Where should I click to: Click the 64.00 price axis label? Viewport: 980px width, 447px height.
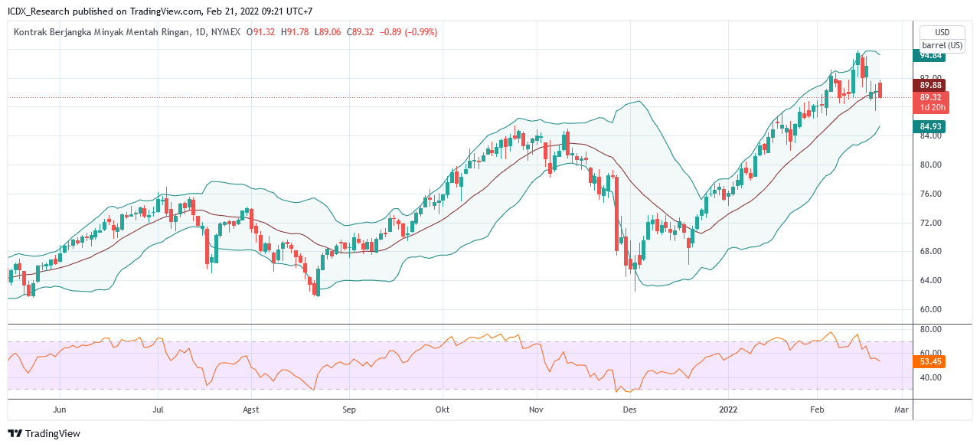tap(930, 280)
